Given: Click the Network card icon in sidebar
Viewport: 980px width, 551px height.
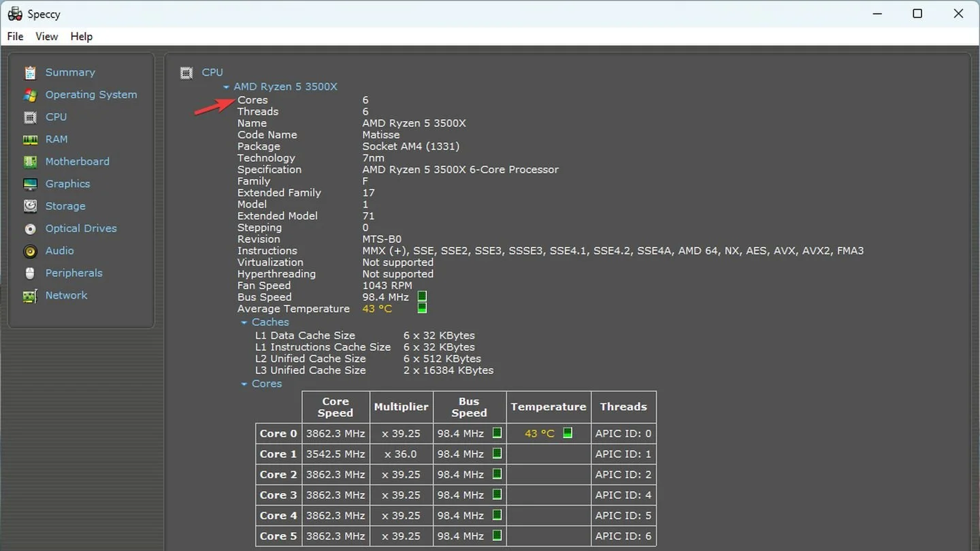Looking at the screenshot, I should pyautogui.click(x=30, y=296).
